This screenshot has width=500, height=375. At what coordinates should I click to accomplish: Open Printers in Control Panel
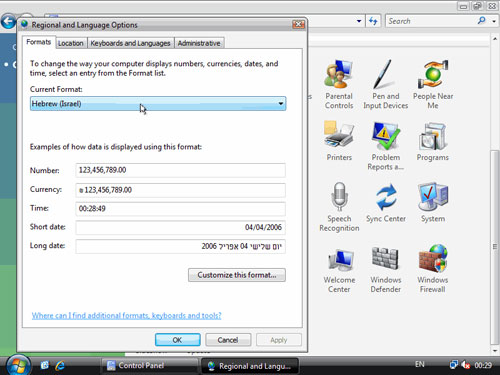[x=339, y=141]
